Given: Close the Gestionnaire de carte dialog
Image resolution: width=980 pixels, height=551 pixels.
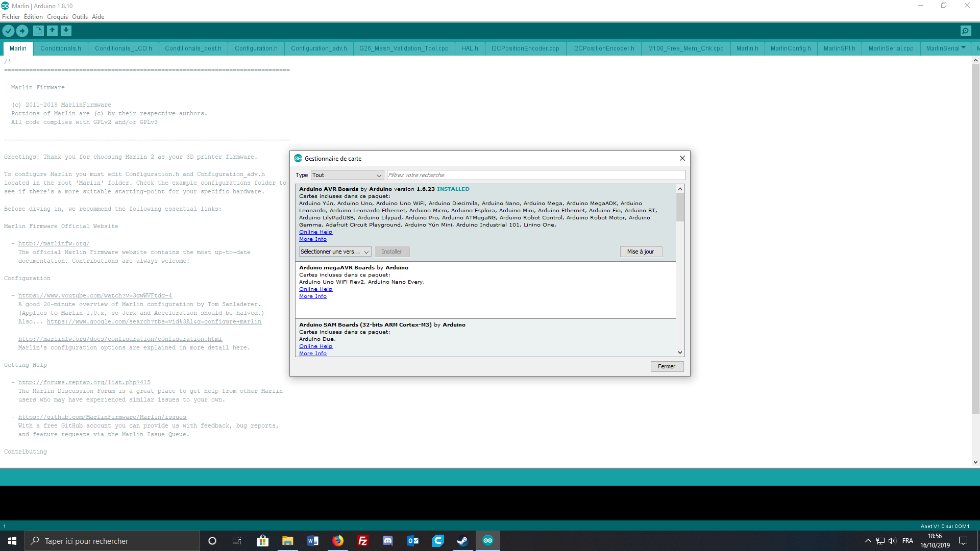Looking at the screenshot, I should pyautogui.click(x=682, y=158).
